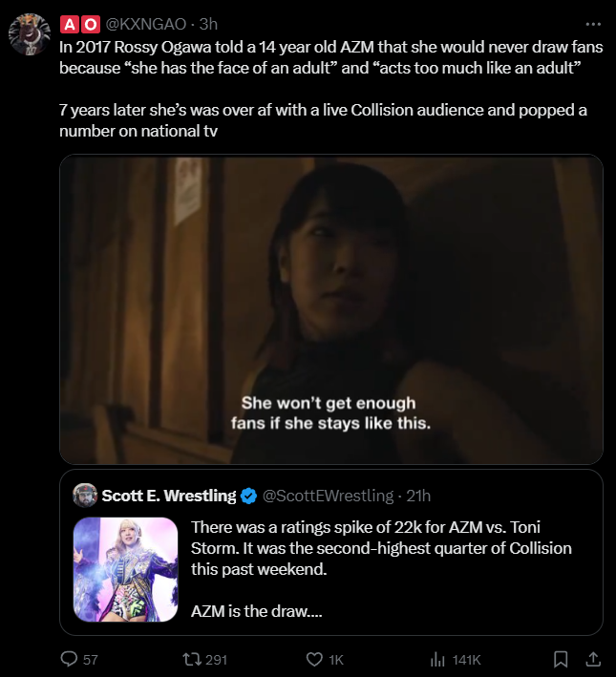Click the 21h timestamp in quoted tweet
Viewport: 616px width, 677px height.
(417, 496)
